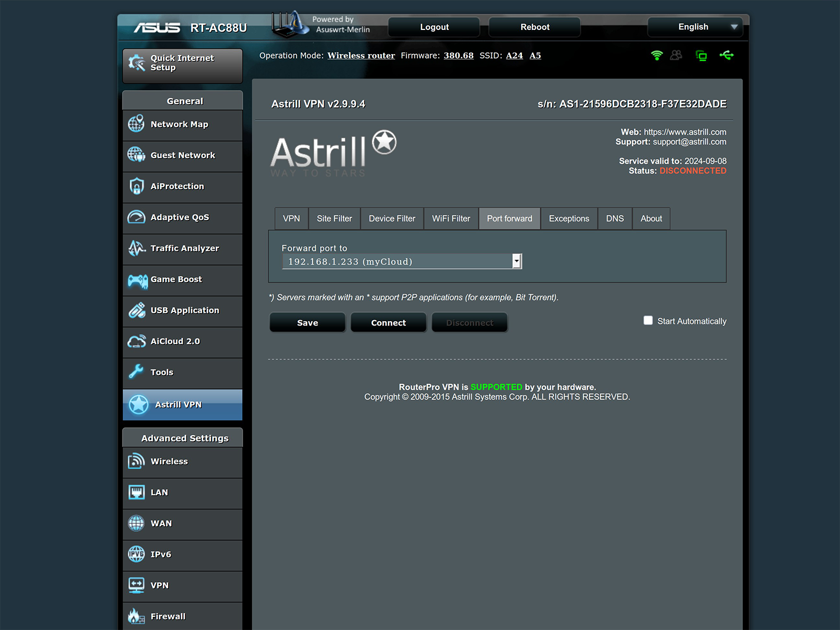Viewport: 840px width, 630px height.
Task: Open the WAN globe icon
Action: pyautogui.click(x=136, y=523)
